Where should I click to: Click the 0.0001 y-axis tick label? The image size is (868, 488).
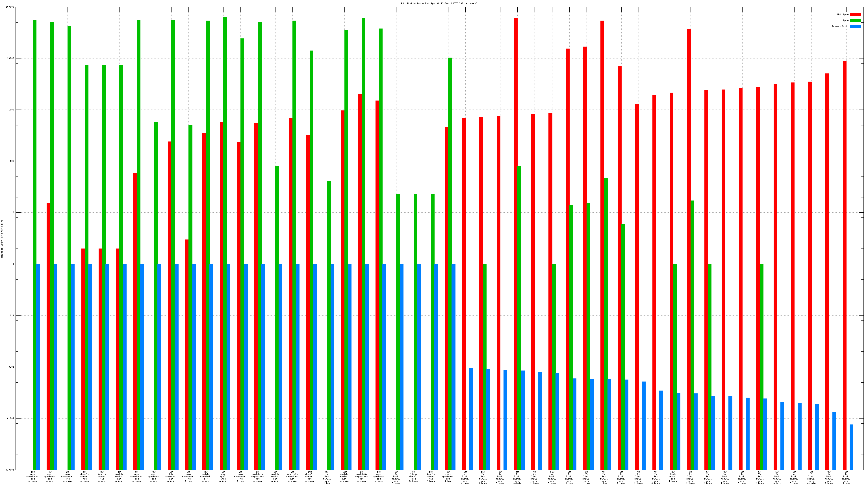pyautogui.click(x=10, y=470)
